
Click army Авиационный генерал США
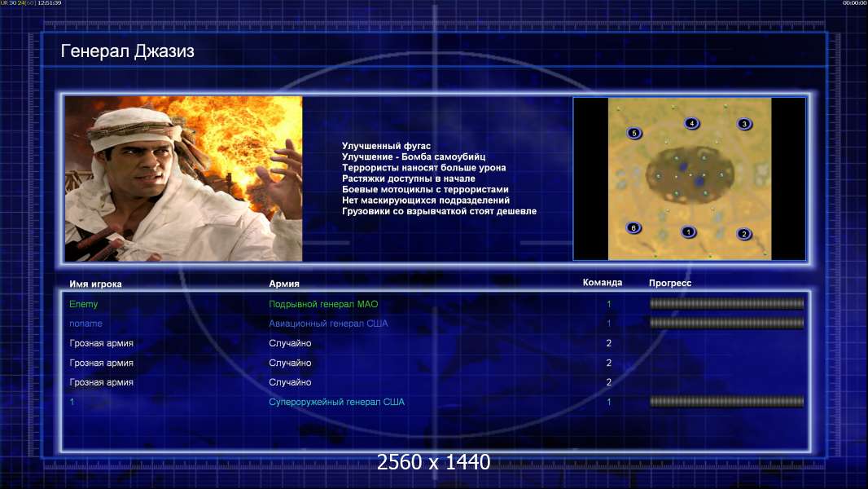click(328, 324)
